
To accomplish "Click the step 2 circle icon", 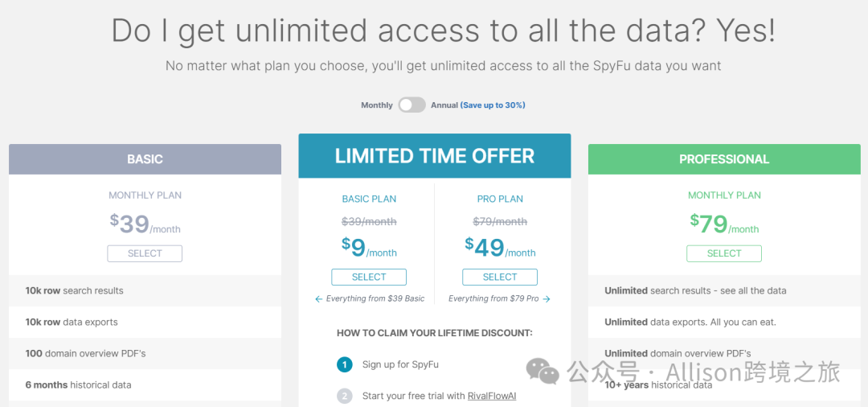I will click(344, 396).
